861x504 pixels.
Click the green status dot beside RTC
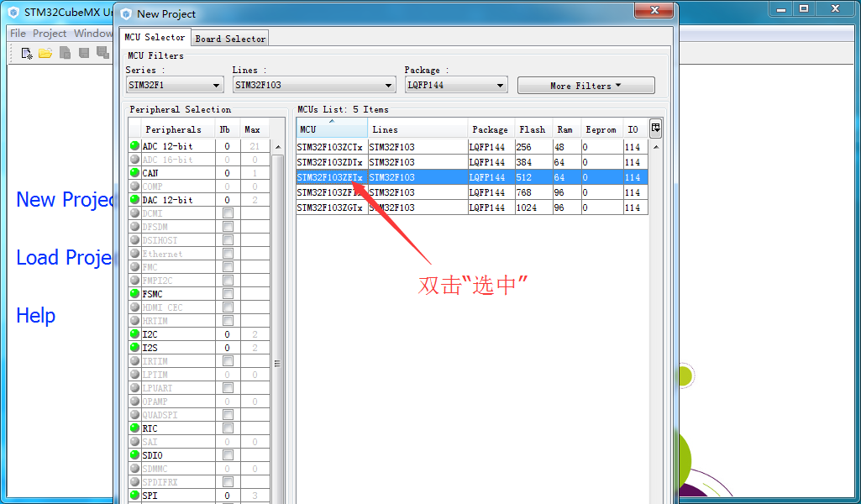pyautogui.click(x=134, y=428)
